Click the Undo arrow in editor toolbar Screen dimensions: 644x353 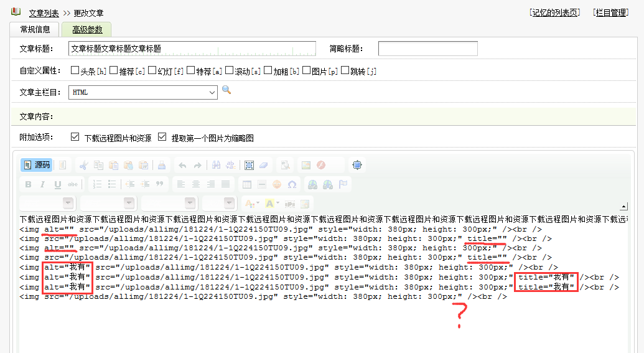pyautogui.click(x=182, y=165)
